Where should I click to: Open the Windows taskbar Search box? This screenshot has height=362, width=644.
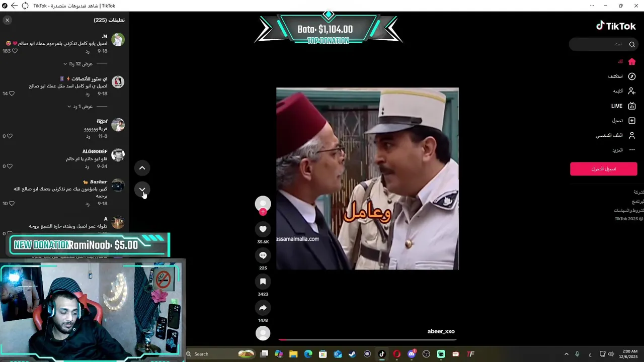pyautogui.click(x=221, y=354)
